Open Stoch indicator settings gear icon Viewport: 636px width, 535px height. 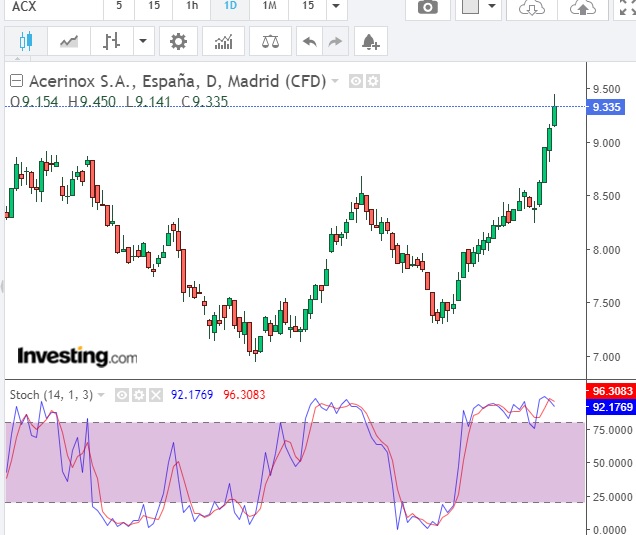click(139, 395)
